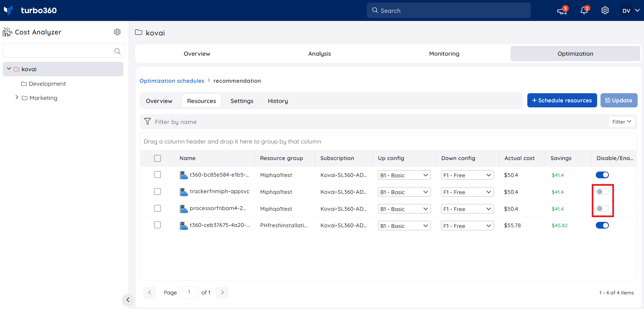
Task: Switch to the Optimization tab
Action: [x=575, y=54]
